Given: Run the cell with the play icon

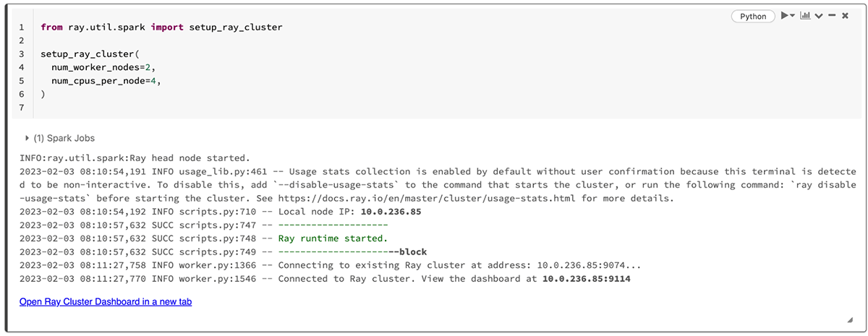Looking at the screenshot, I should pos(783,16).
